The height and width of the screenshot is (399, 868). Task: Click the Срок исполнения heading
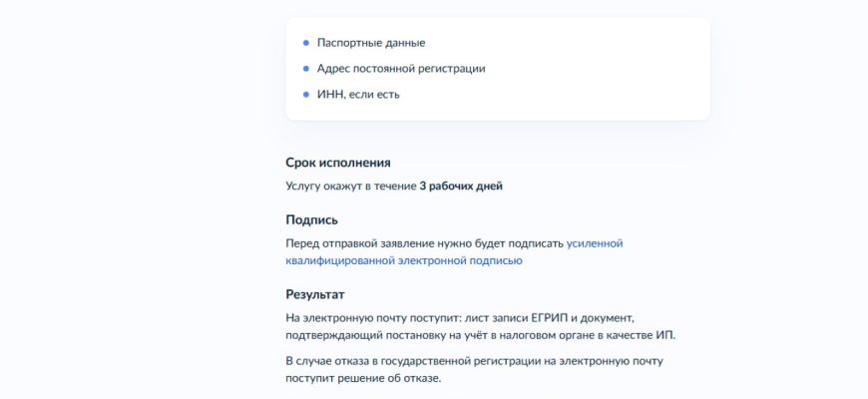pos(337,163)
